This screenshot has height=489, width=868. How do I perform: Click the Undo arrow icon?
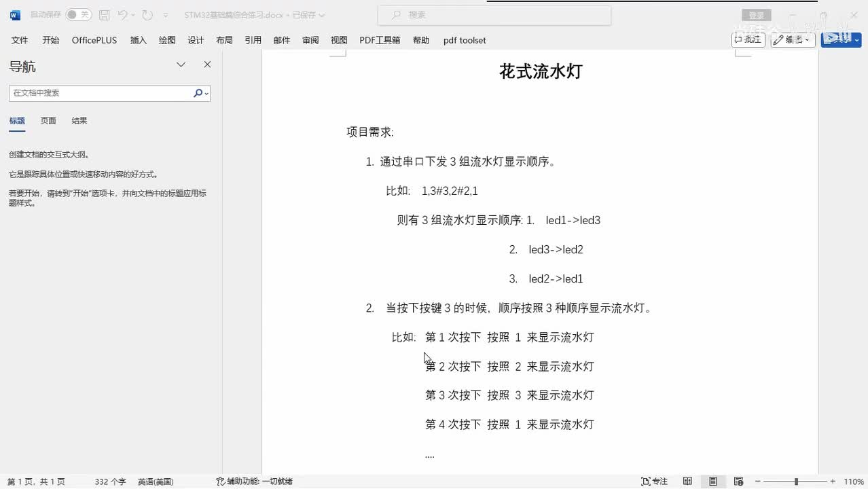point(122,15)
